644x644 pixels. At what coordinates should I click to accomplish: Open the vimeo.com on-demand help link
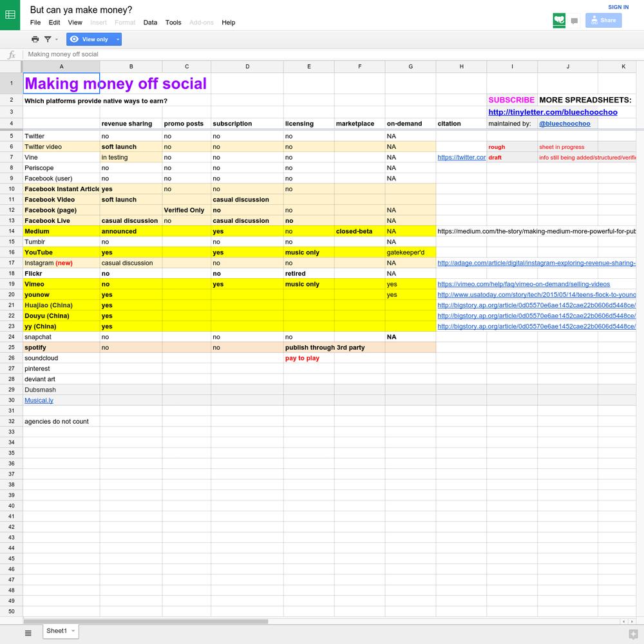pos(524,284)
